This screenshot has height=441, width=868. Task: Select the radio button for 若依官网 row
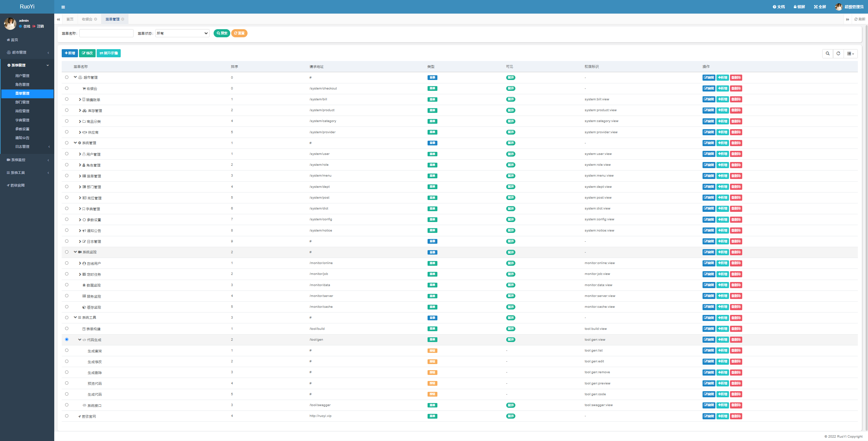coord(67,416)
